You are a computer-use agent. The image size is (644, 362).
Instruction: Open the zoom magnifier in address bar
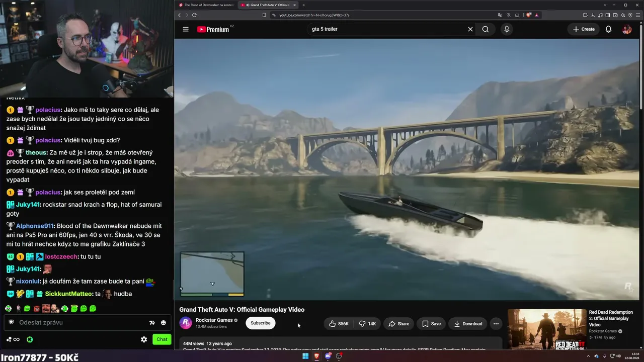click(x=509, y=15)
